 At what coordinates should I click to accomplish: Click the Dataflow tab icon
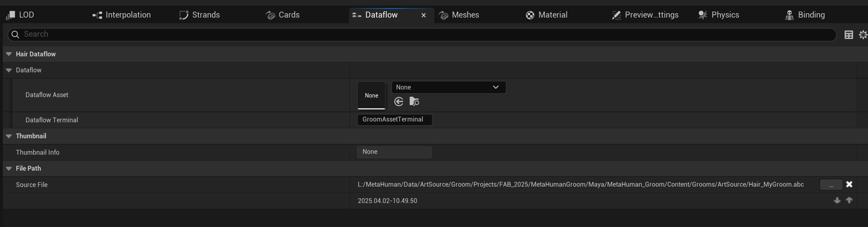[x=357, y=15]
